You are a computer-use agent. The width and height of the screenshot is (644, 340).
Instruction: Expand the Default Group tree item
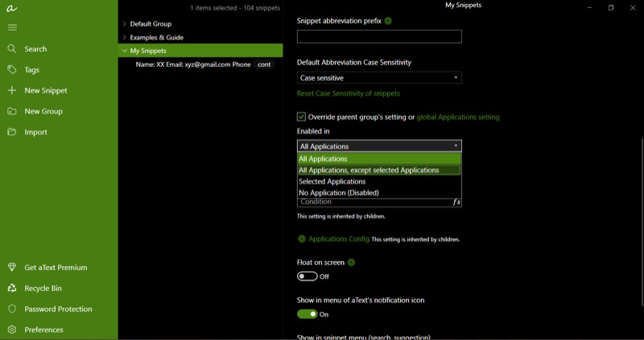[124, 24]
